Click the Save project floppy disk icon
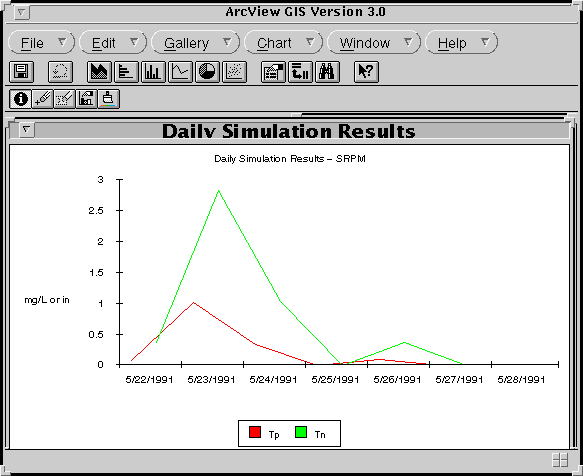This screenshot has height=476, width=583. click(21, 71)
